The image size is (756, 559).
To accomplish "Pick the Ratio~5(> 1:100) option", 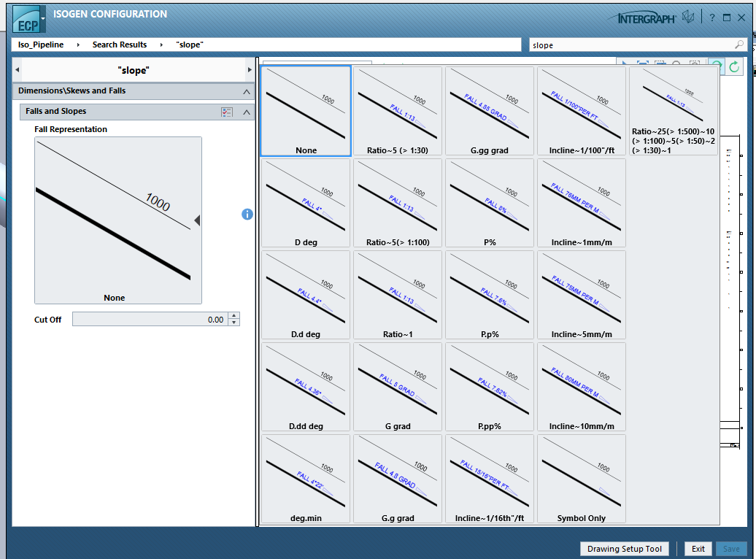I will (398, 203).
